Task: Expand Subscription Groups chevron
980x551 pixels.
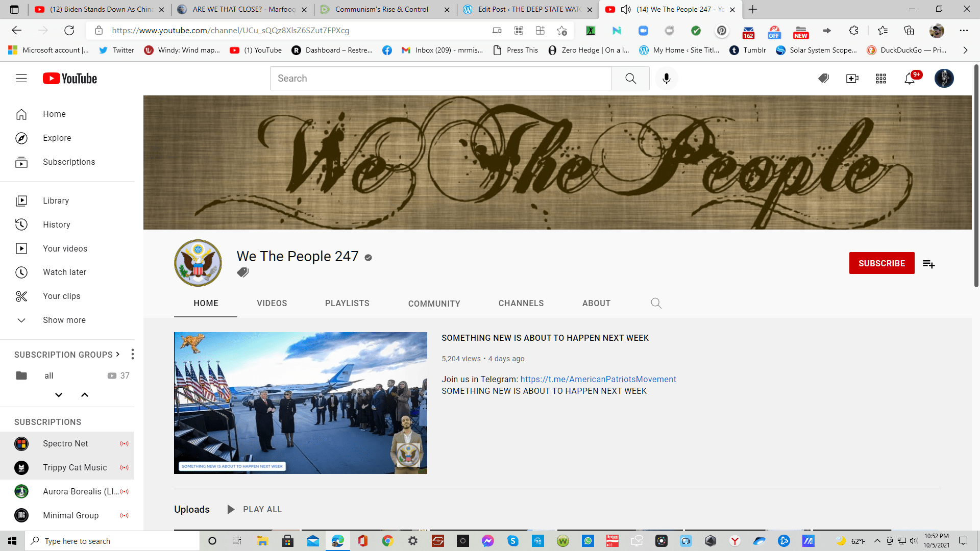Action: pyautogui.click(x=118, y=354)
